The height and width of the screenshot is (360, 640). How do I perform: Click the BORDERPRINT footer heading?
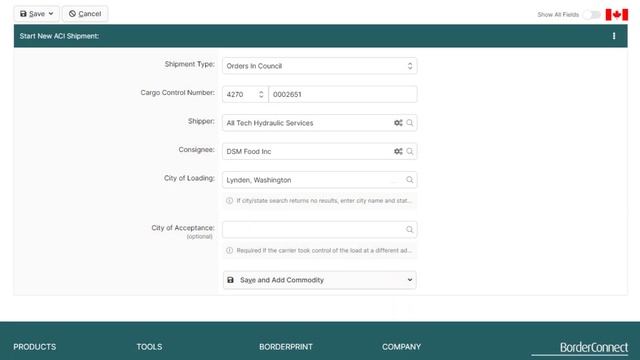(x=286, y=347)
